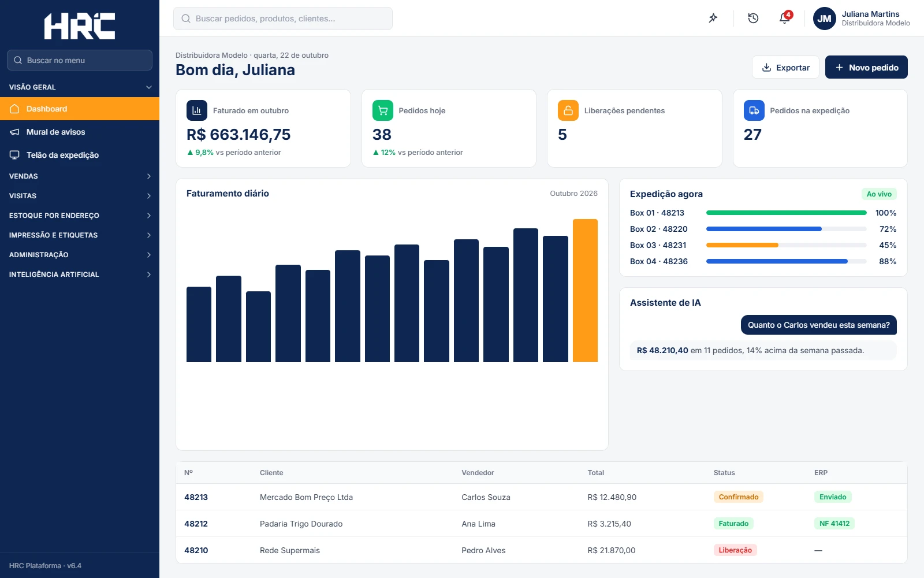Image resolution: width=924 pixels, height=578 pixels.
Task: Click the JM user avatar
Action: (x=824, y=18)
